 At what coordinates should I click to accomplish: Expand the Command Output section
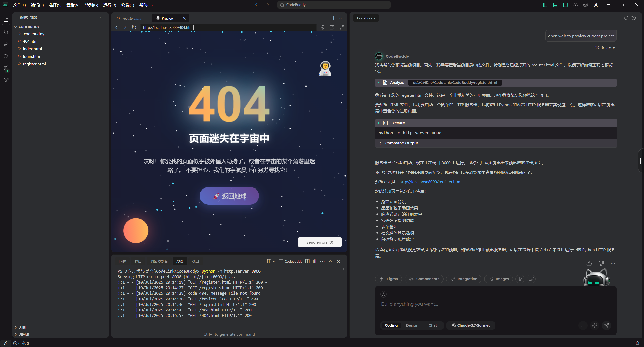(x=401, y=143)
